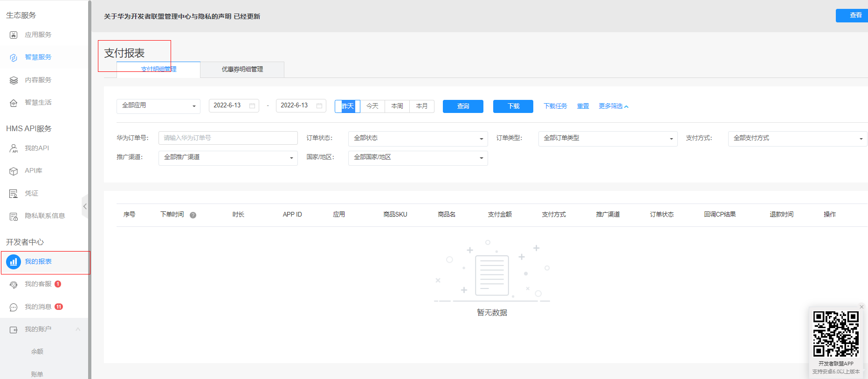Click the 我的客服 headset icon
The image size is (868, 379).
(x=14, y=284)
